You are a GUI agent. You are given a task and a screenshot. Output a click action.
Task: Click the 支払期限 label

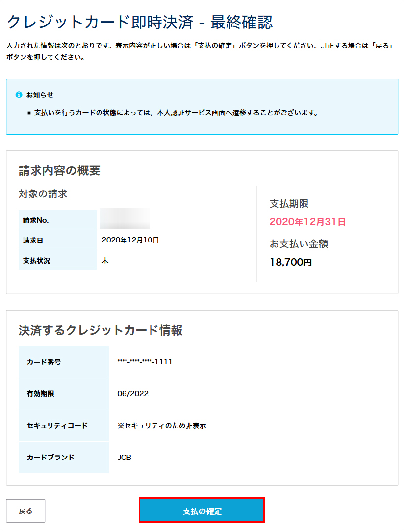tap(289, 204)
